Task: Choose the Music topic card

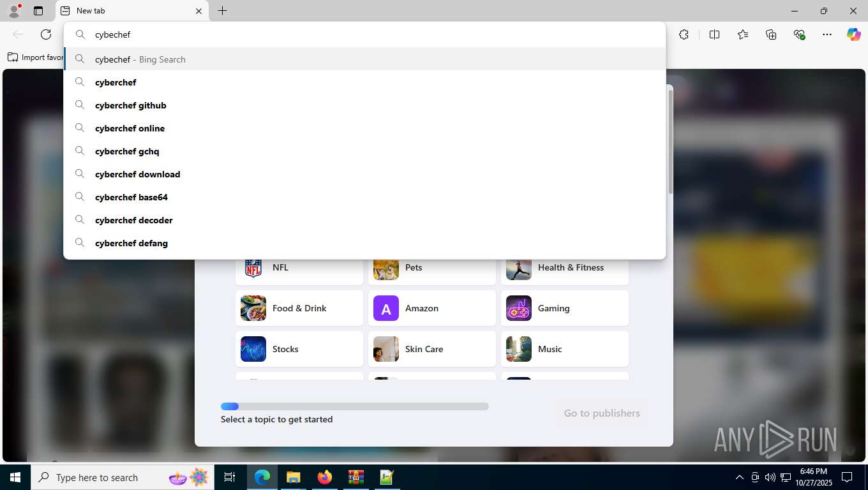Action: 565,349
